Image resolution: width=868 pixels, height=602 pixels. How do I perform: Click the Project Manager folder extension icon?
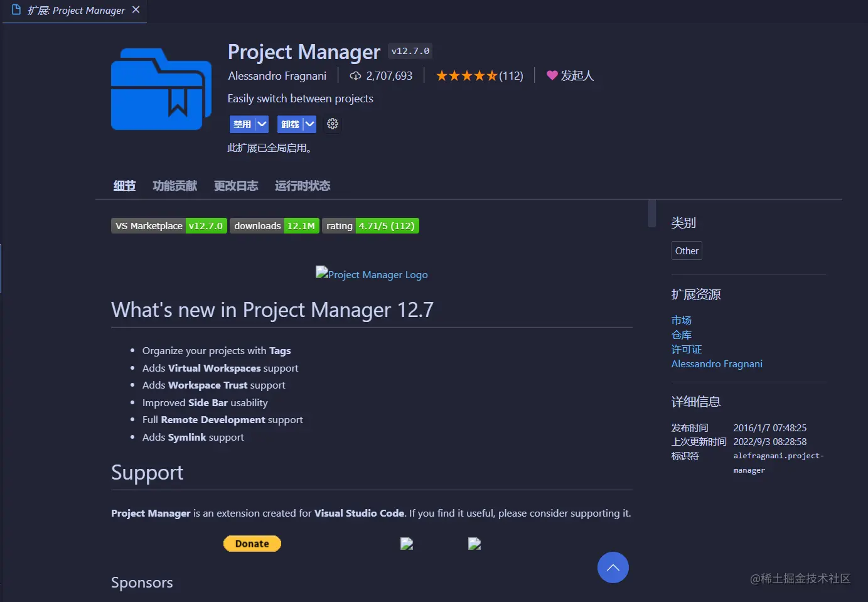tap(161, 89)
